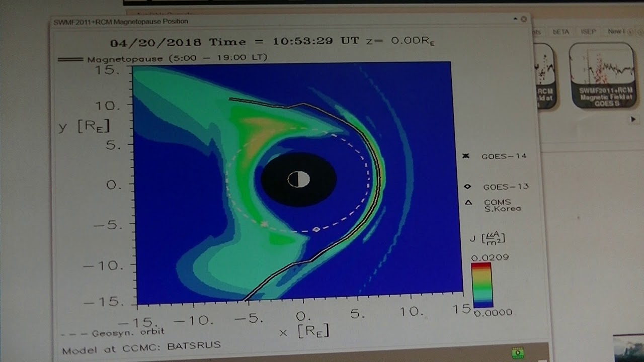Click the green movie animation icon
Image resolution: width=644 pixels, height=362 pixels.
pyautogui.click(x=518, y=353)
